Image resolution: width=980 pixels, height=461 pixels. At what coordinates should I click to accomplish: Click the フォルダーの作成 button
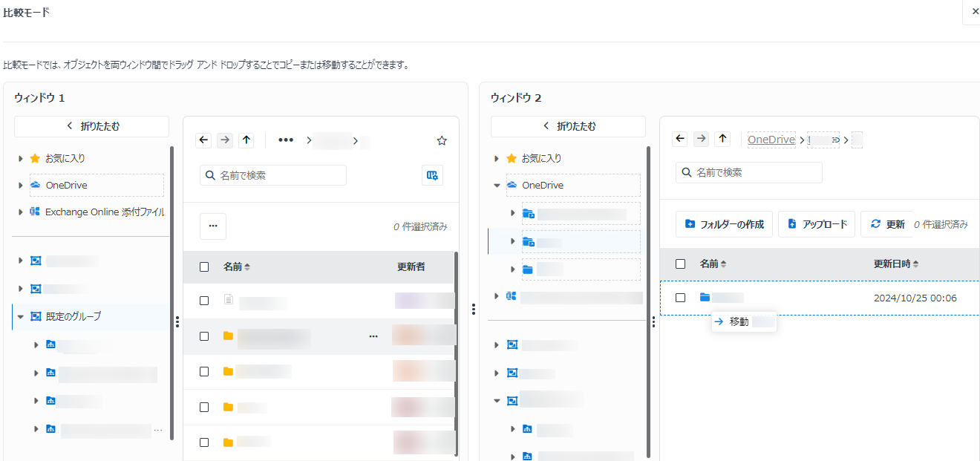724,223
